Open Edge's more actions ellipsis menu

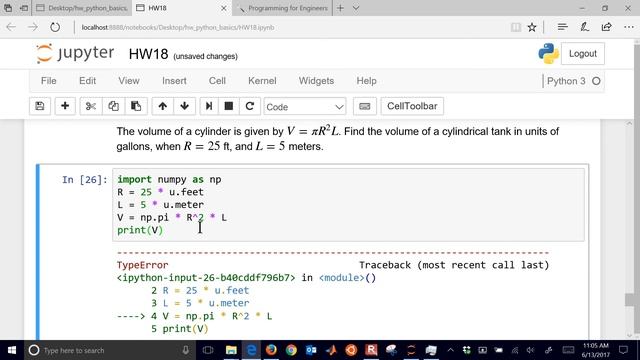(629, 27)
